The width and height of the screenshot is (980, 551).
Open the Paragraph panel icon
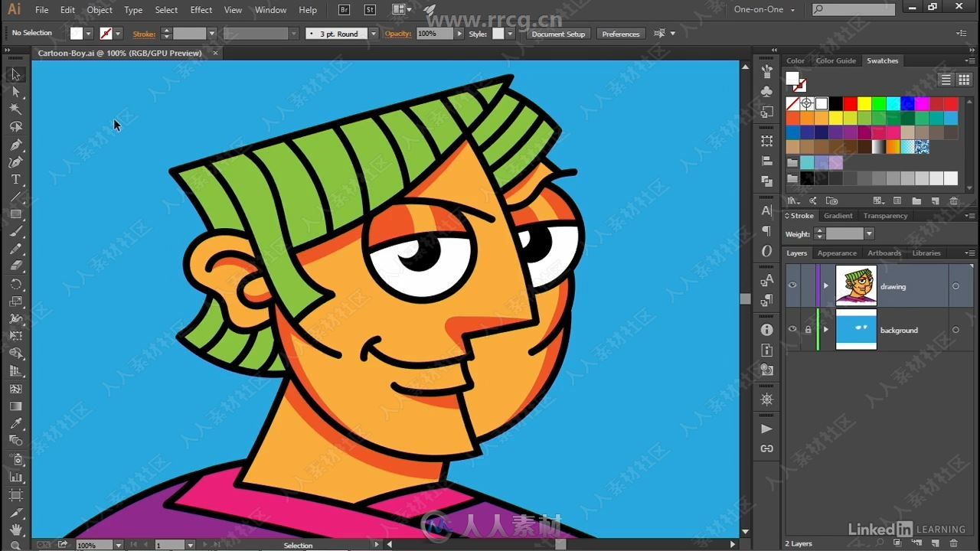click(x=766, y=230)
